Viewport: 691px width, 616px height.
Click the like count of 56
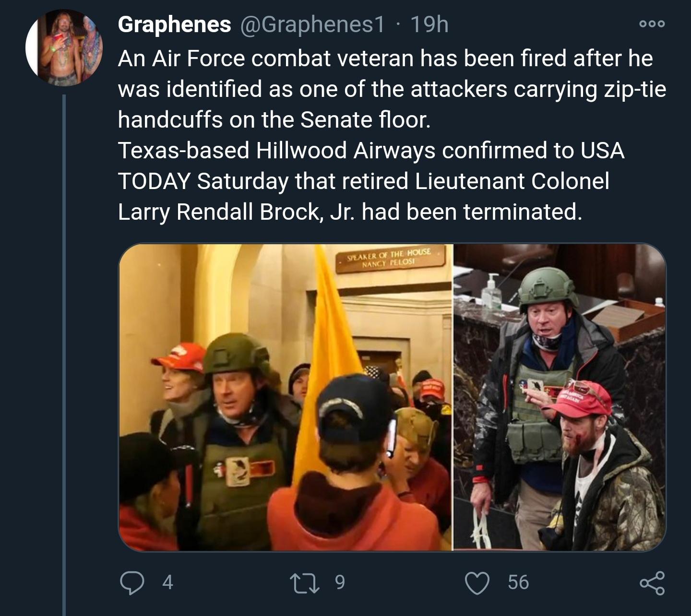(518, 582)
